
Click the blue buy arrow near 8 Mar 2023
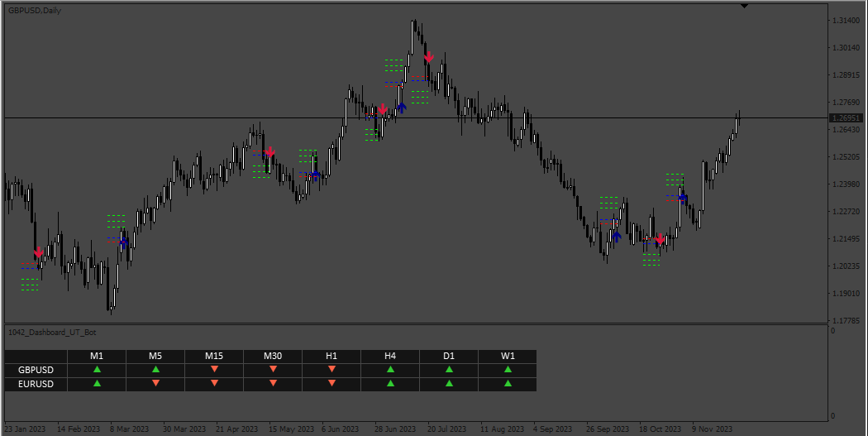[x=123, y=242]
